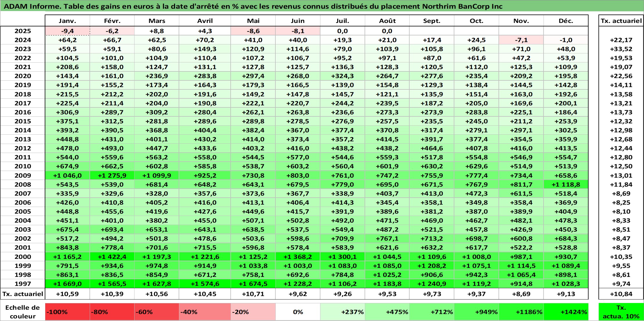The image size is (644, 321).
Task: Click the 'Tx. actuariel' right column header
Action: [621, 21]
